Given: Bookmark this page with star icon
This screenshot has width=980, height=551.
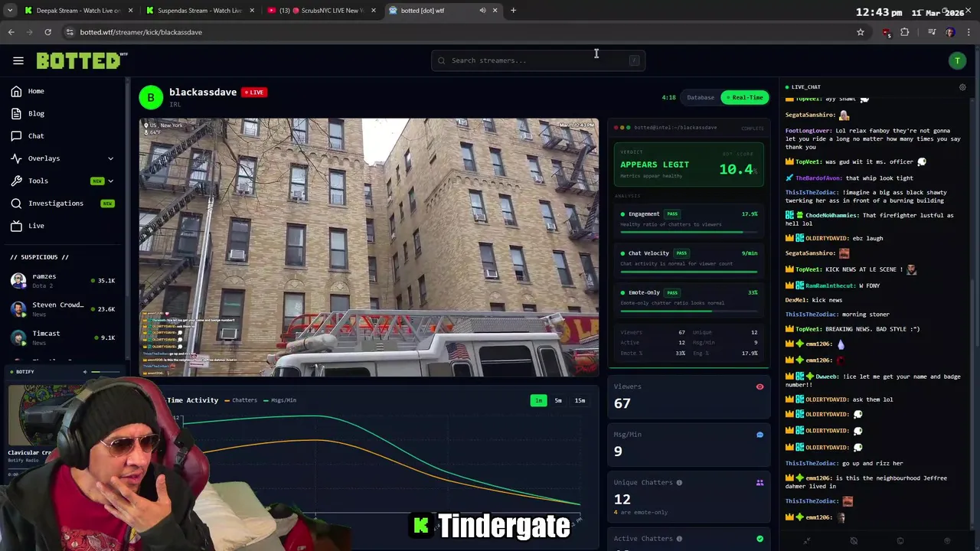Looking at the screenshot, I should click(861, 32).
